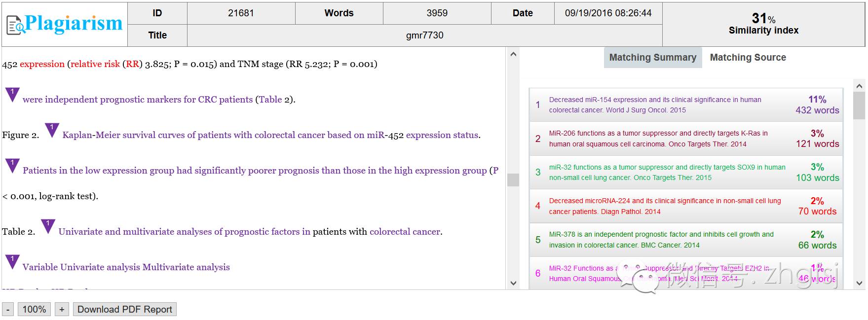868x320 pixels.
Task: Click the 'Title' header cell
Action: coord(157,36)
